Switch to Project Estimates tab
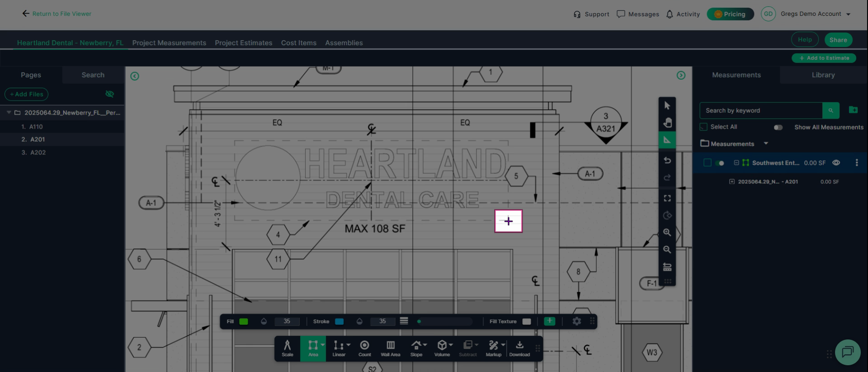 (244, 43)
